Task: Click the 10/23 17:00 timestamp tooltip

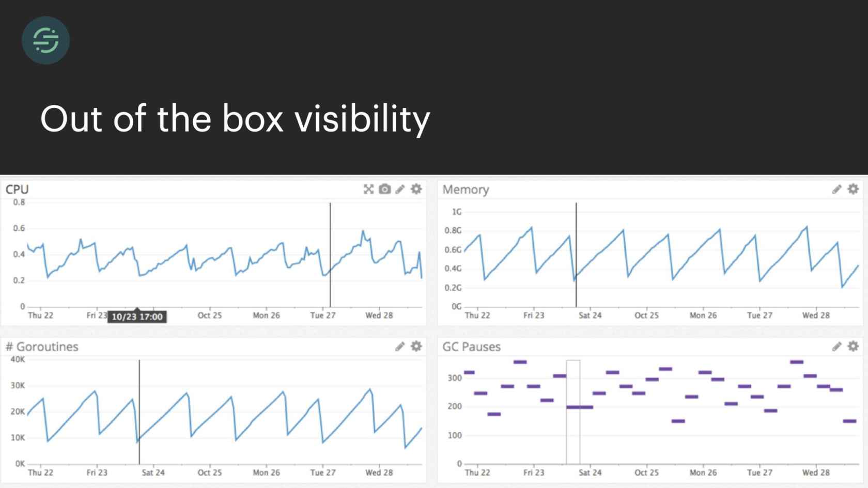Action: [137, 317]
